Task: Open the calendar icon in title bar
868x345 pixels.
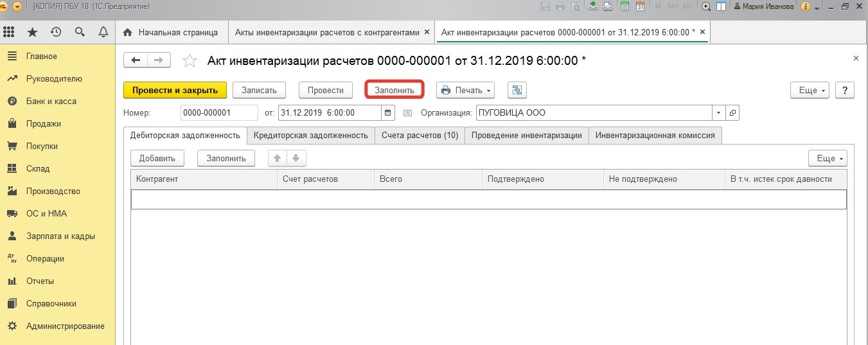Action: pos(640,6)
